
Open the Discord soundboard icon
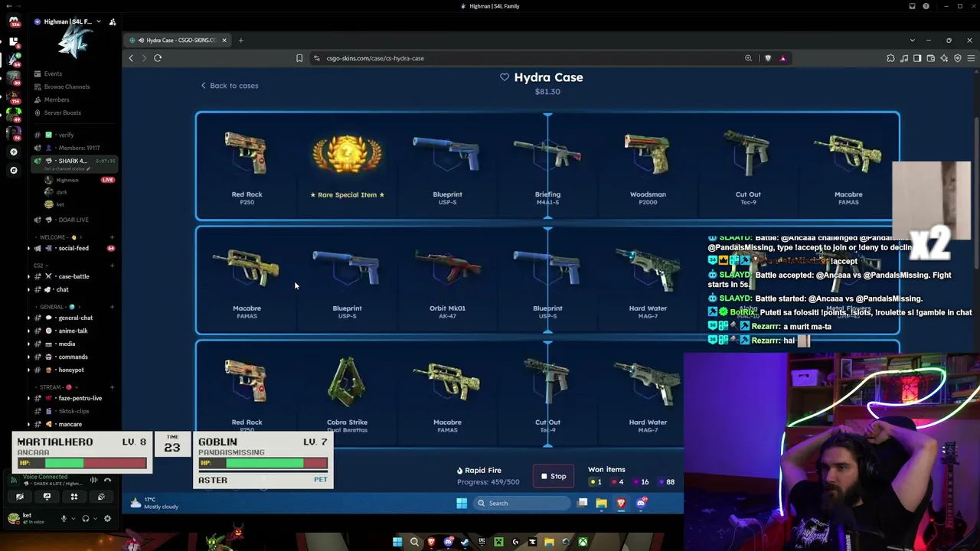click(101, 497)
